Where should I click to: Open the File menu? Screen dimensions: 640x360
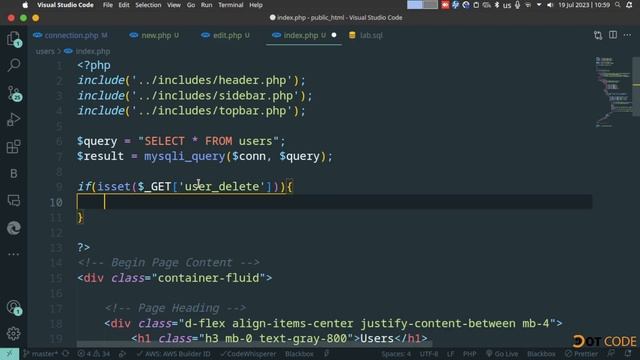tap(108, 5)
